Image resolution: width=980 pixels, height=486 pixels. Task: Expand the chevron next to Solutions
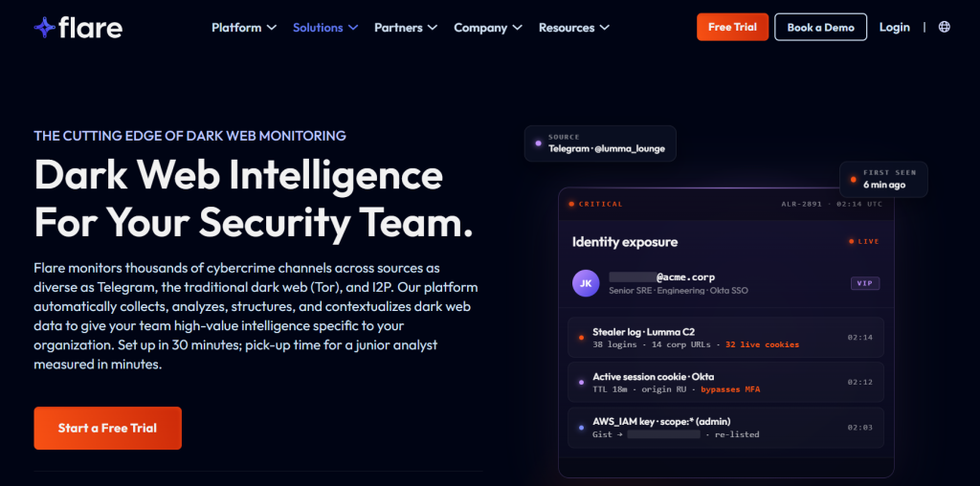click(x=352, y=28)
